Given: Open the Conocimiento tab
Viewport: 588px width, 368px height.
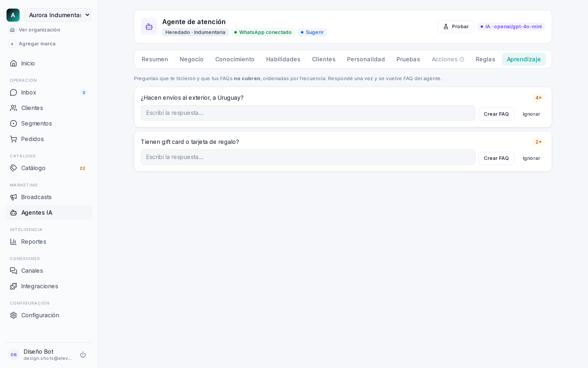Looking at the screenshot, I should point(235,59).
